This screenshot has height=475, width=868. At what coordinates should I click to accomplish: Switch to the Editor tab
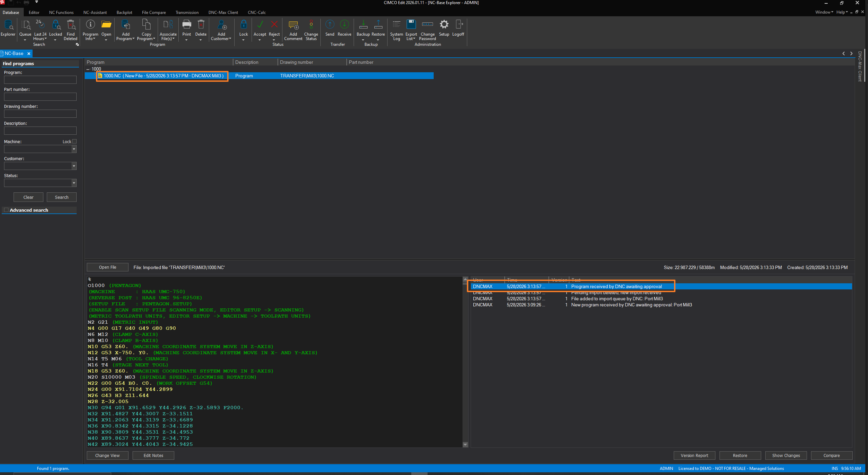[34, 13]
